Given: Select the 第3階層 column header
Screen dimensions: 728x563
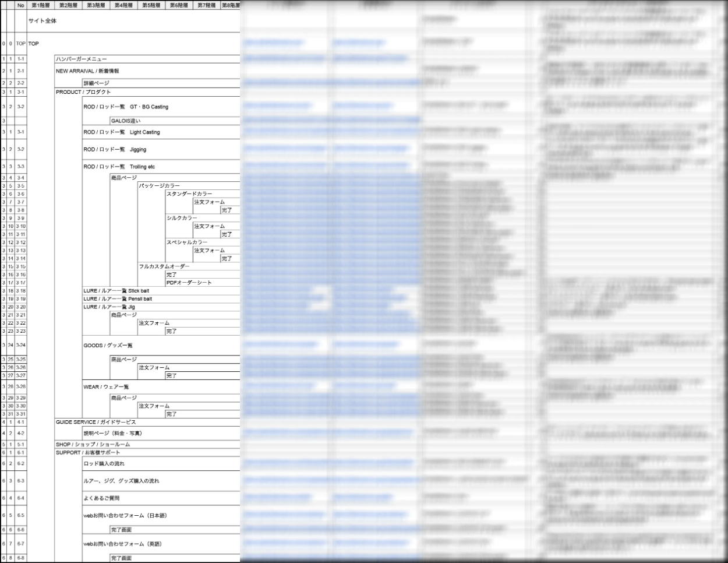Looking at the screenshot, I should 96,5.
